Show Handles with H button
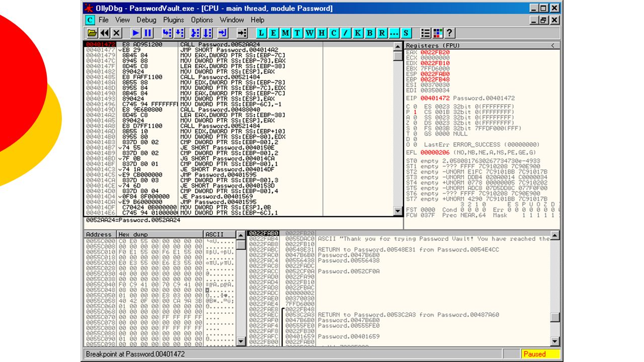This screenshot has width=644, height=362. coord(321,33)
